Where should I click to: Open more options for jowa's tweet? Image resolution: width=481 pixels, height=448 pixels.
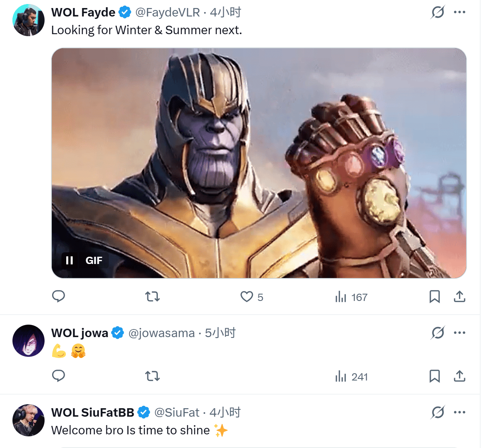click(459, 333)
